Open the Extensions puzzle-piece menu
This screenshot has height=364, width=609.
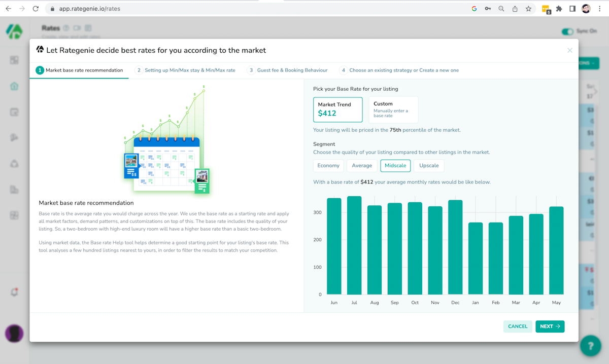coord(559,9)
